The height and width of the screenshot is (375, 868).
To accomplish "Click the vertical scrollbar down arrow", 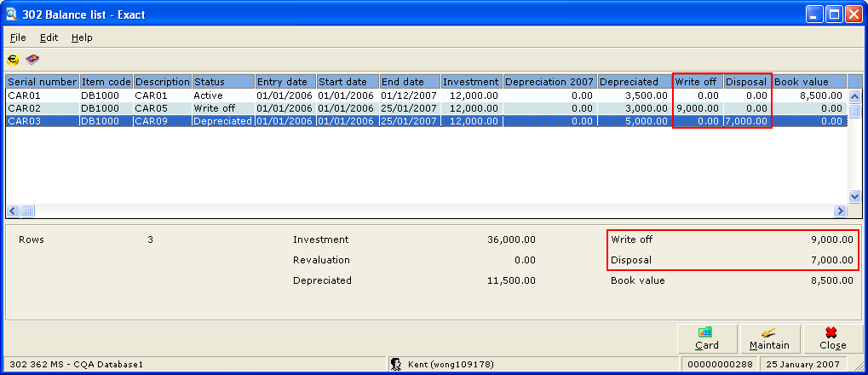I will 854,196.
